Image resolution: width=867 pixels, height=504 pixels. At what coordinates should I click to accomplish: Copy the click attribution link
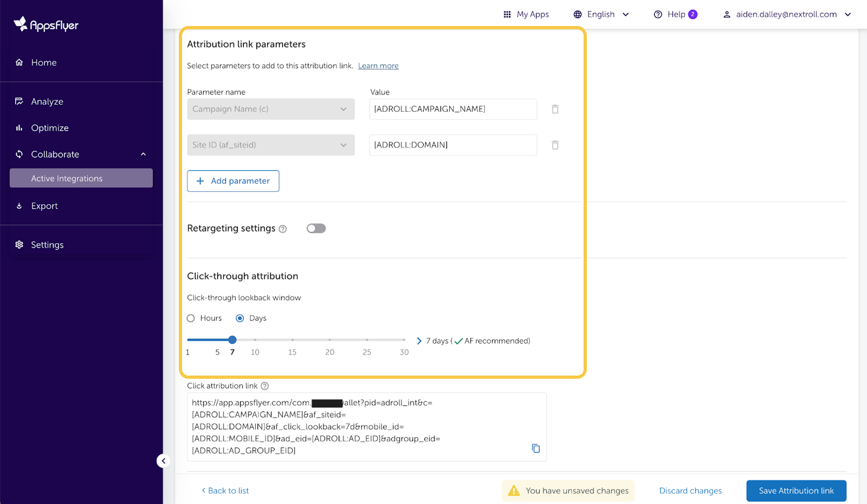pos(535,448)
